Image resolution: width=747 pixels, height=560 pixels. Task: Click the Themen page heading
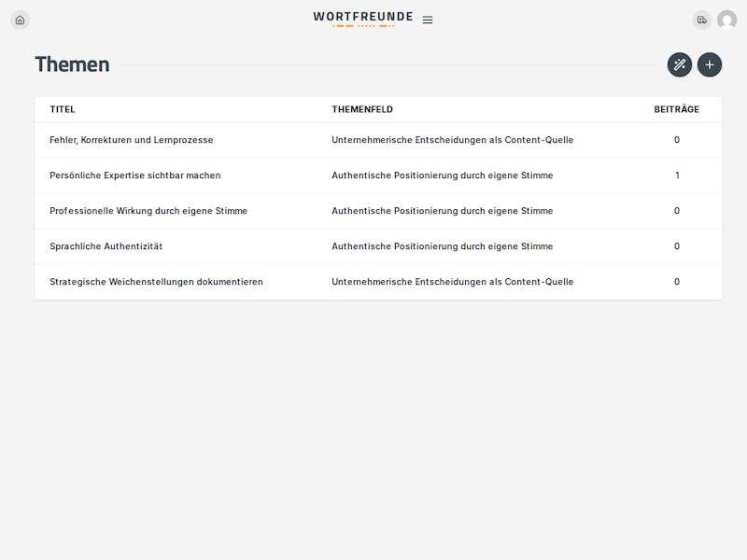click(73, 64)
